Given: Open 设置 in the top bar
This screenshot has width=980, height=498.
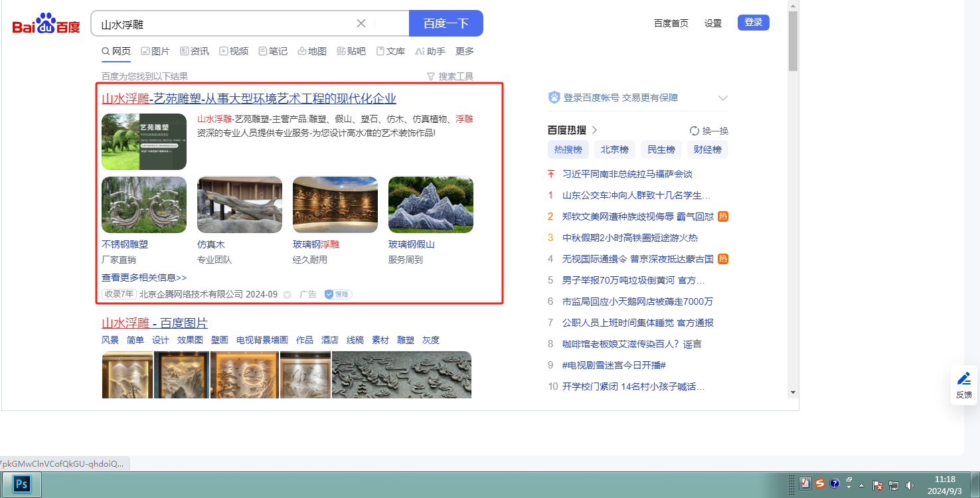Looking at the screenshot, I should tap(713, 23).
